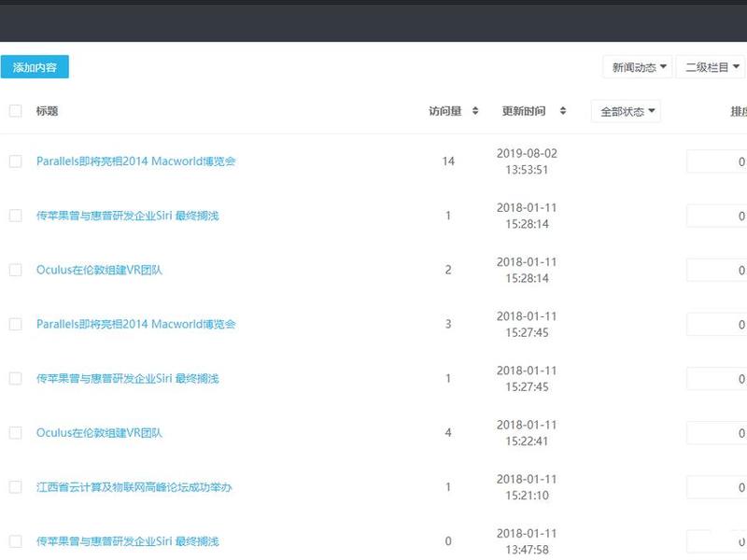Check the row updated 13:47:58

click(16, 541)
